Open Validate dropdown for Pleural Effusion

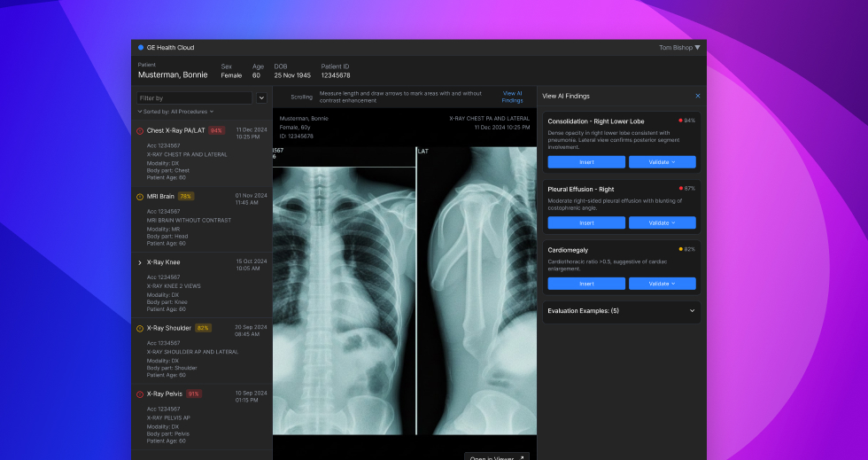[663, 222]
